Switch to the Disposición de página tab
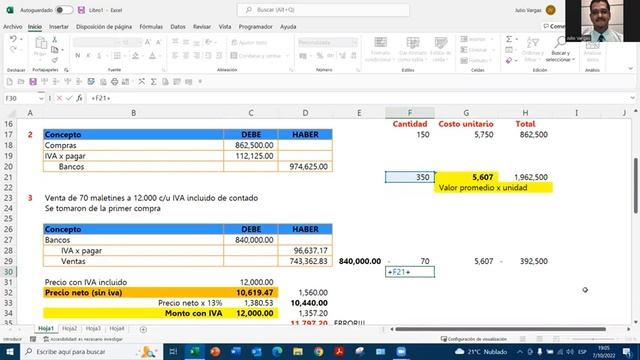Screen dimensions: 640x360 click(x=104, y=27)
